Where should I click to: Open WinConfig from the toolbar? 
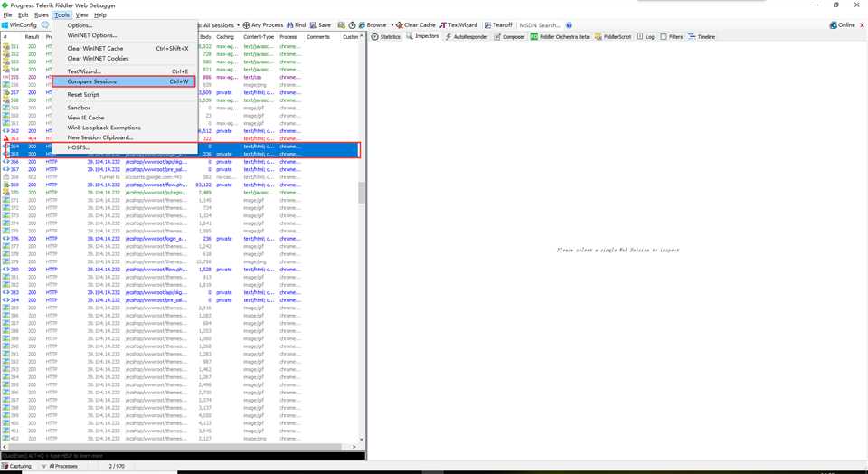pyautogui.click(x=19, y=25)
